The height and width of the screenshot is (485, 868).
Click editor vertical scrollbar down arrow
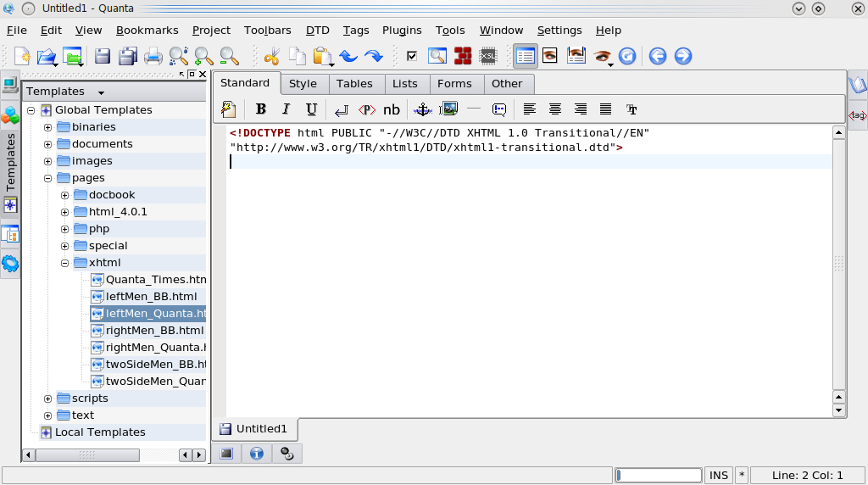click(838, 411)
